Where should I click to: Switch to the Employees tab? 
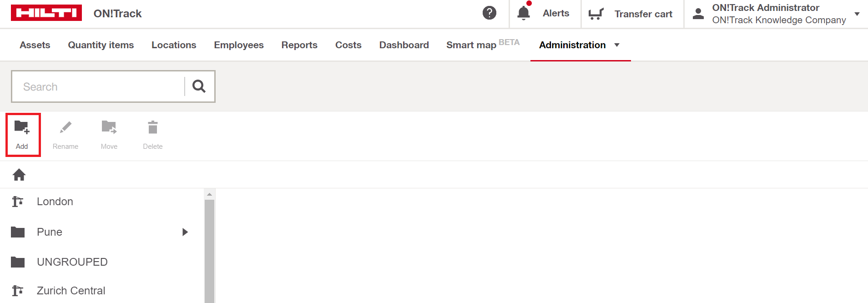[x=239, y=45]
